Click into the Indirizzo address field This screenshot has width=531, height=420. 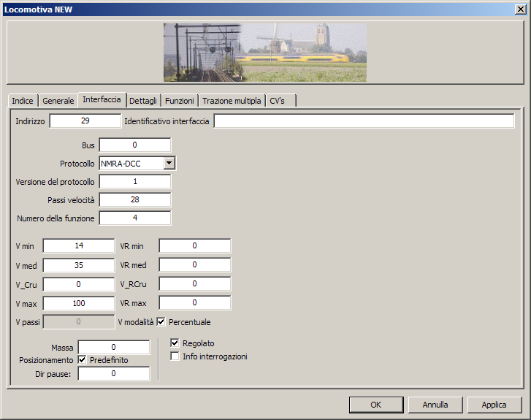pos(85,121)
